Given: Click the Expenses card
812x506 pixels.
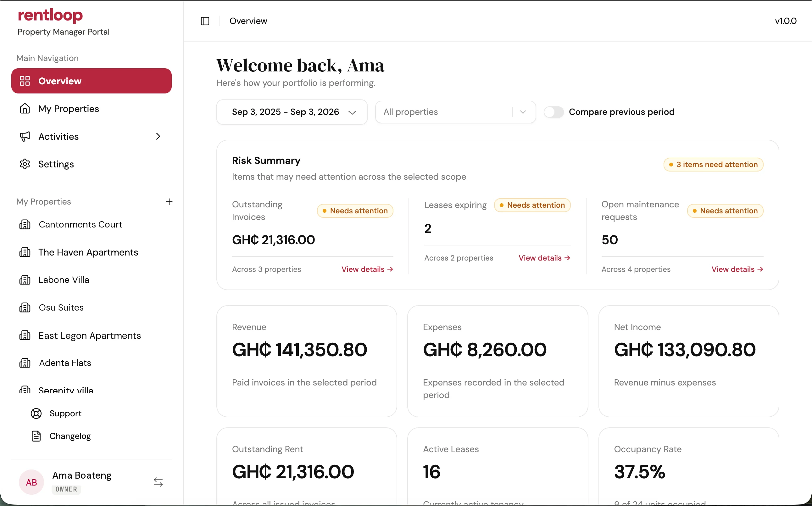Looking at the screenshot, I should [498, 361].
